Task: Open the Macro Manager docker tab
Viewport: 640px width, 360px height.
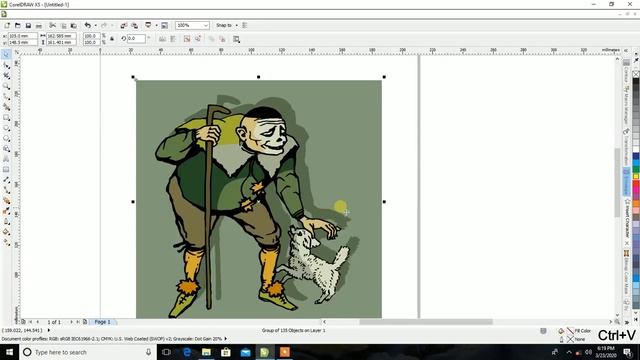Action: coord(626,105)
